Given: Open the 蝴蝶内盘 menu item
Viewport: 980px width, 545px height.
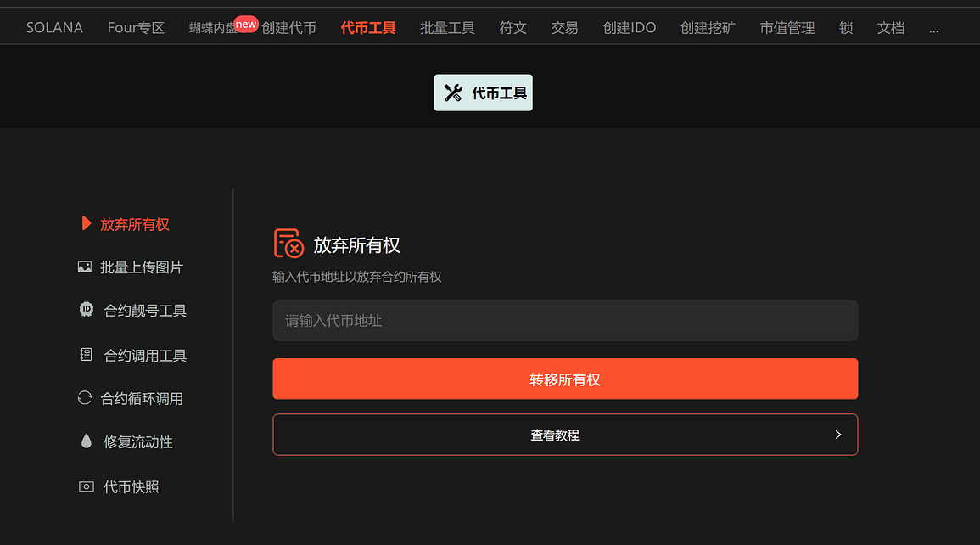Looking at the screenshot, I should click(x=212, y=28).
